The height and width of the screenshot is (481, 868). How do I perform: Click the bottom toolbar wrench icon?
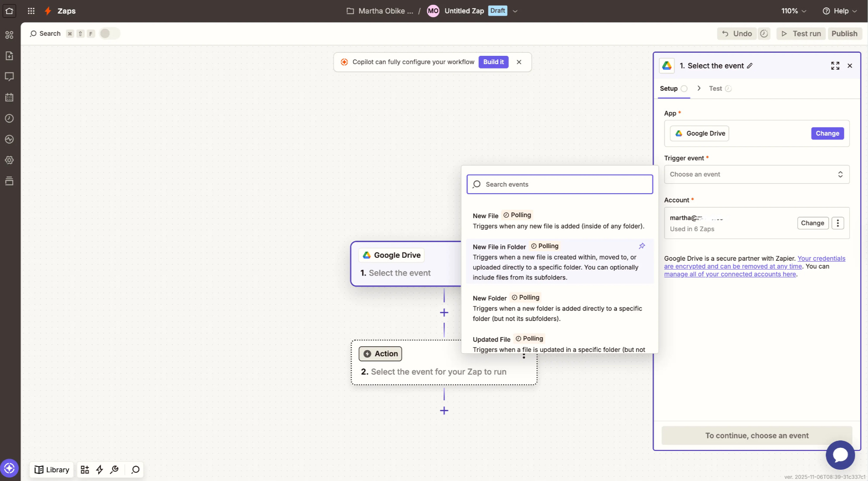click(114, 470)
